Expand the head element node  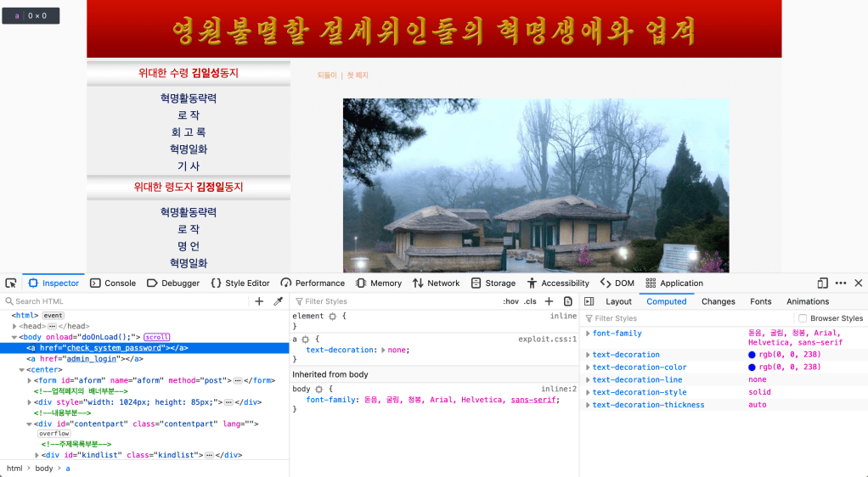[14, 326]
